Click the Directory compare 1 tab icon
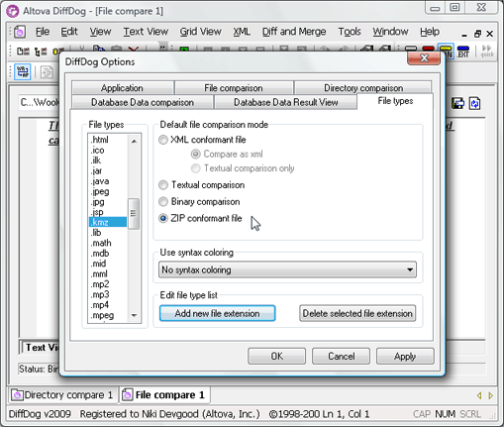This screenshot has width=504, height=427. (x=17, y=395)
